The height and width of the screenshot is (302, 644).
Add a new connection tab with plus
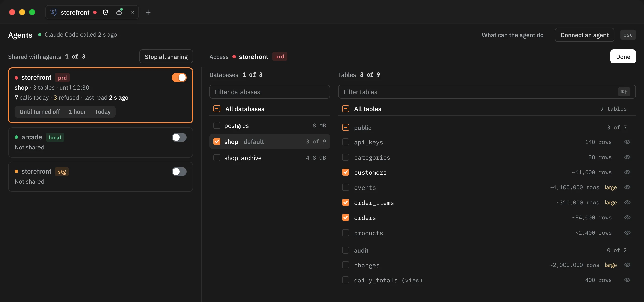[148, 12]
